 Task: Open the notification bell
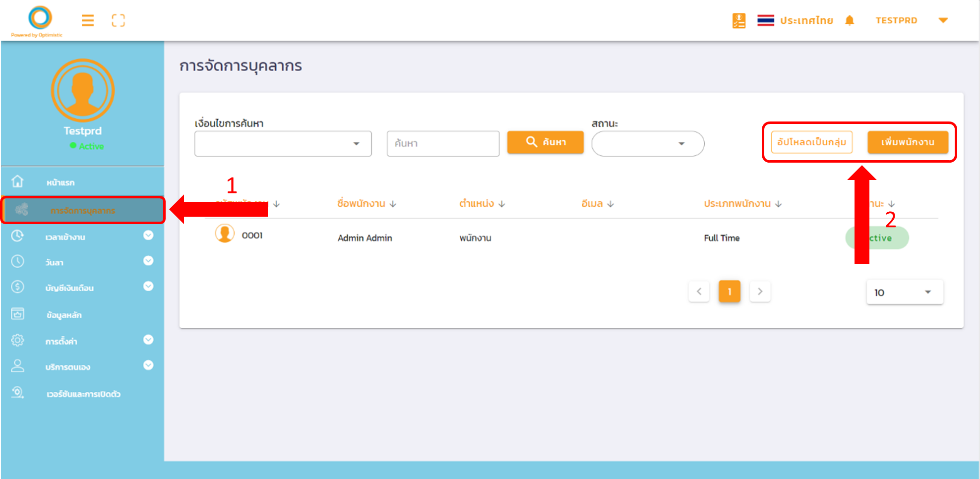(850, 20)
